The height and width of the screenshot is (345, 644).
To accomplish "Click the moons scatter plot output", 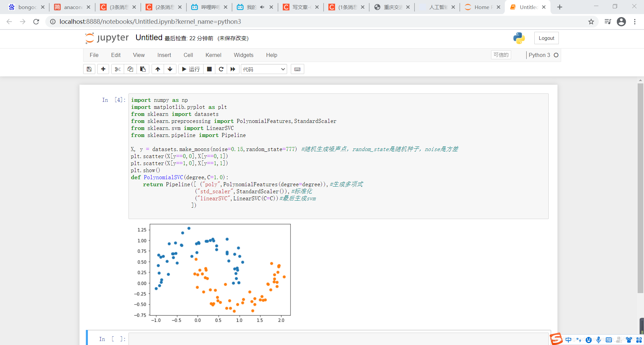I will [x=213, y=273].
